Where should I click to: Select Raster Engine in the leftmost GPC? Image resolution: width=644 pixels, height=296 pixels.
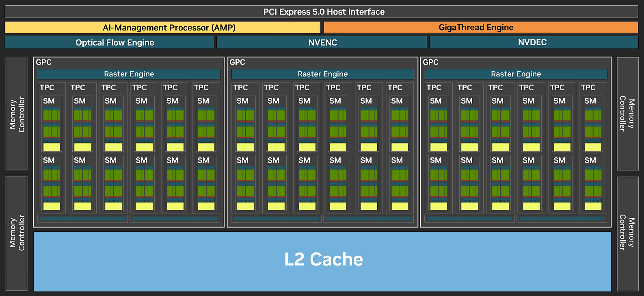pyautogui.click(x=129, y=74)
